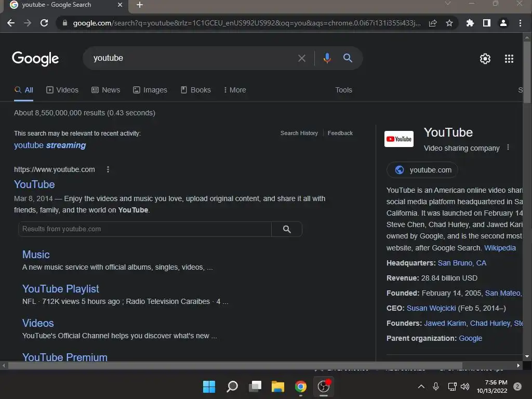Open the YouTube main result title

[34, 184]
